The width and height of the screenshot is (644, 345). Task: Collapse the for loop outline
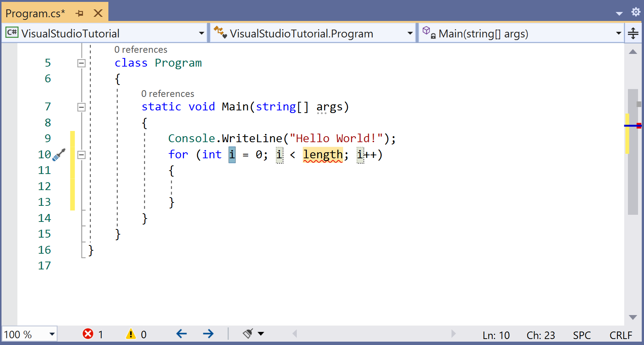pos(81,155)
